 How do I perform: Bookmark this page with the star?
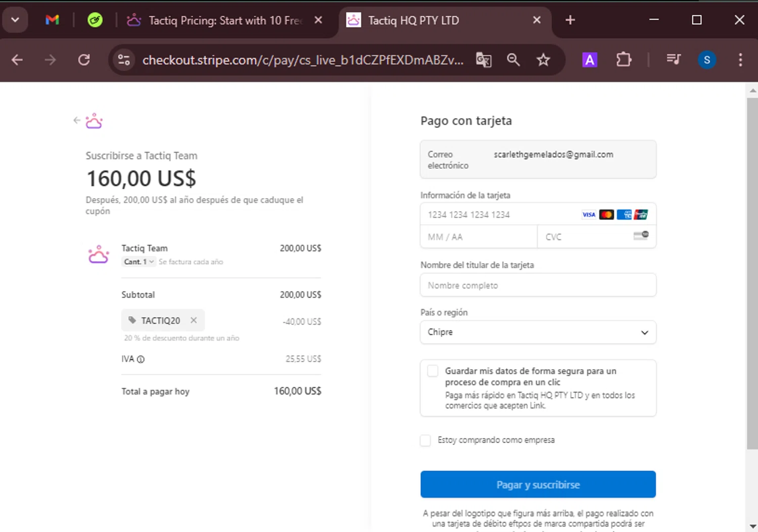[543, 60]
